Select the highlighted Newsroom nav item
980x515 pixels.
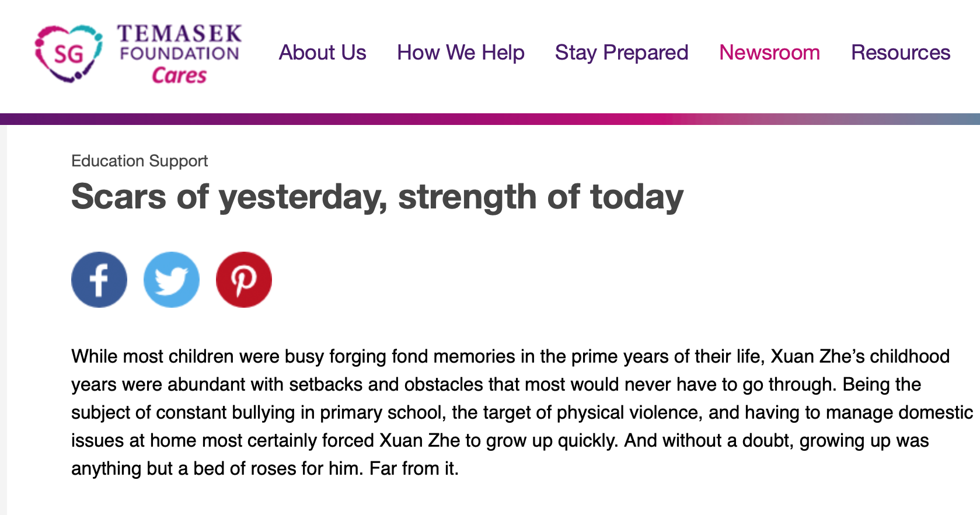tap(769, 53)
